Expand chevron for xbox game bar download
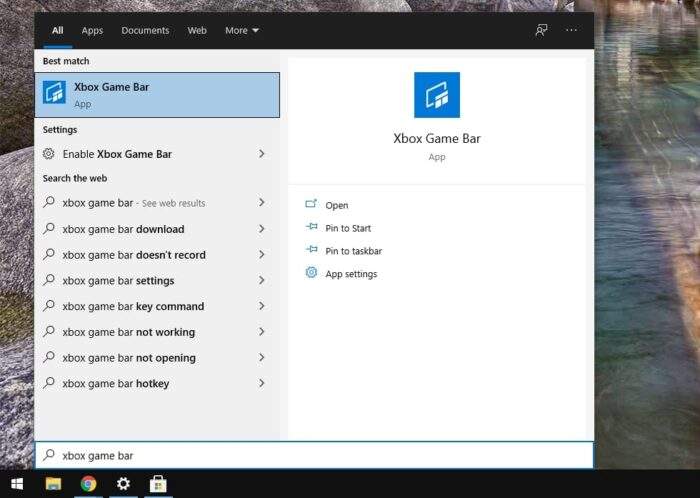Image resolution: width=700 pixels, height=498 pixels. tap(262, 228)
